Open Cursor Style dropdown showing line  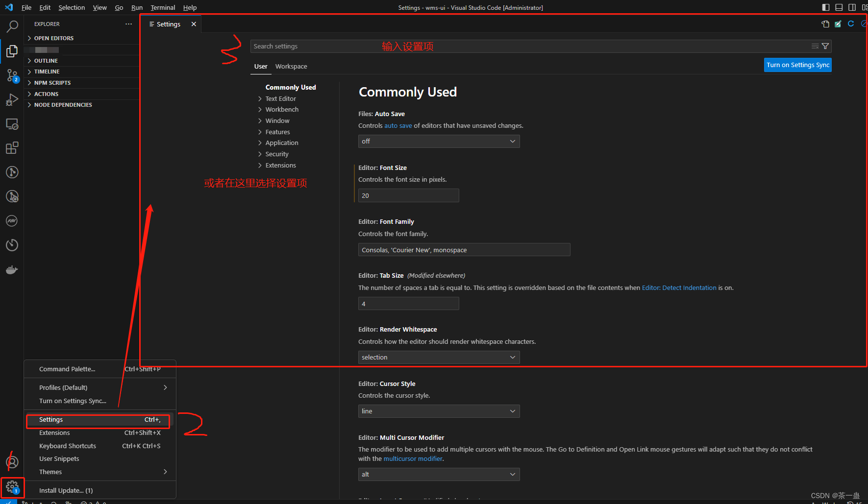[439, 411]
